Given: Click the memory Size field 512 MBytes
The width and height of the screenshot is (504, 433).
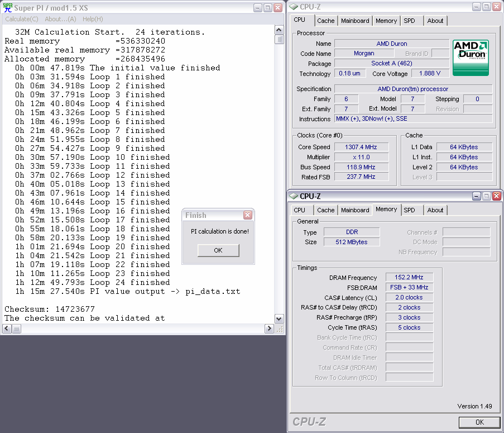Looking at the screenshot, I should pyautogui.click(x=352, y=242).
